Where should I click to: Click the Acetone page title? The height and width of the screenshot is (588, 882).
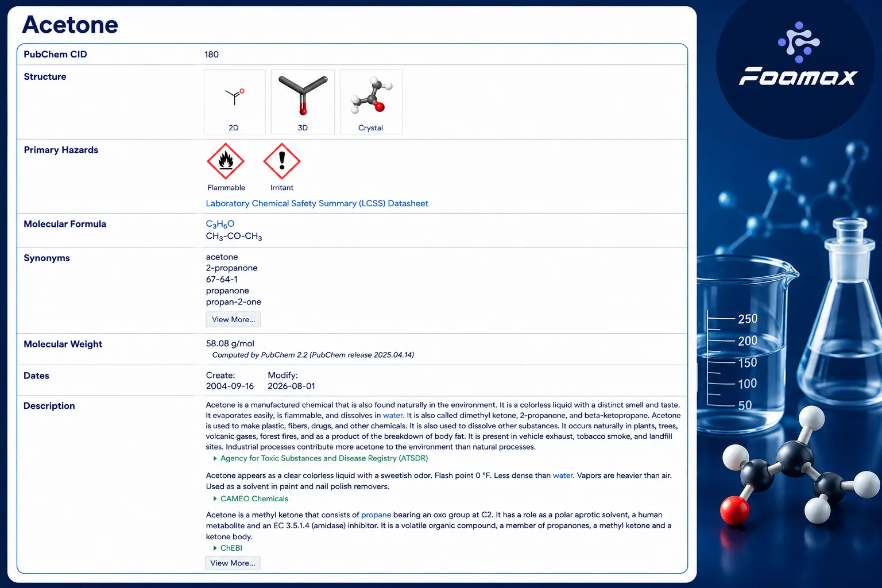tap(70, 25)
